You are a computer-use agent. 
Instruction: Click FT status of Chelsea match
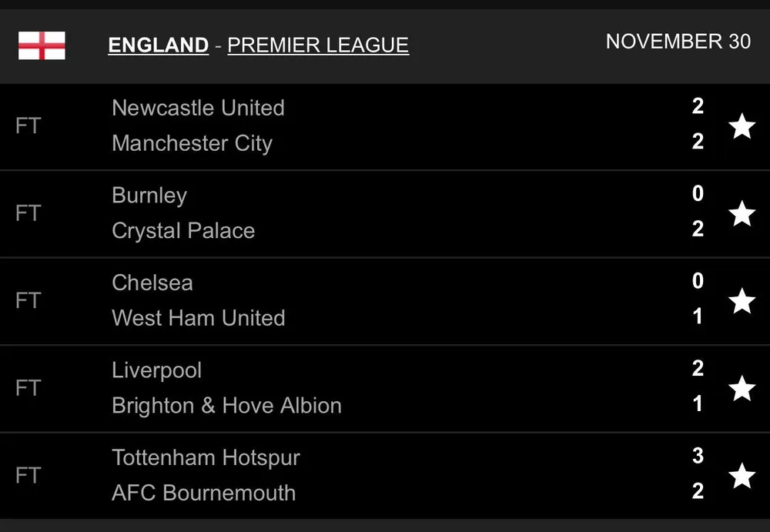(28, 300)
